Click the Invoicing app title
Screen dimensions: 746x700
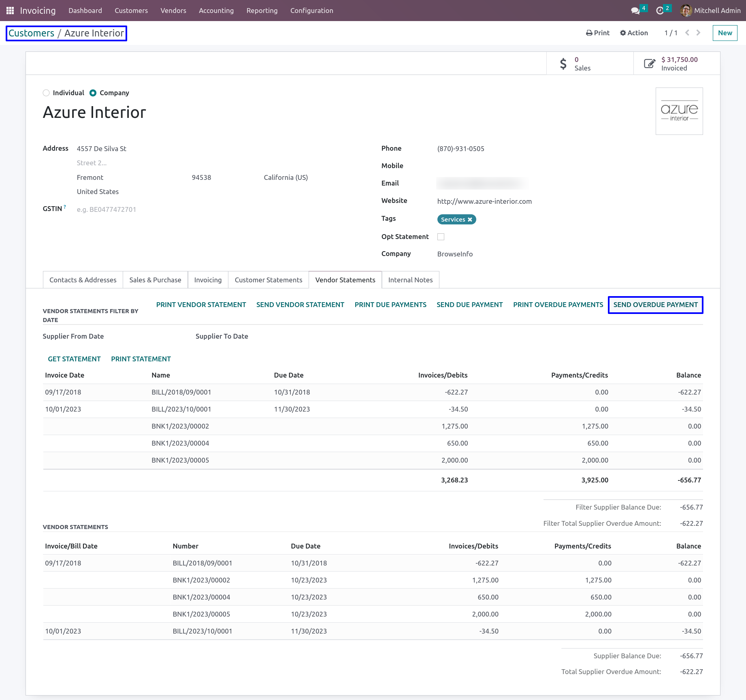coord(38,11)
